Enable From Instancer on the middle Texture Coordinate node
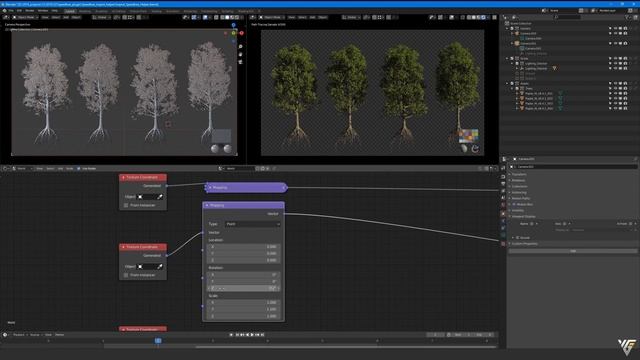 (x=126, y=275)
